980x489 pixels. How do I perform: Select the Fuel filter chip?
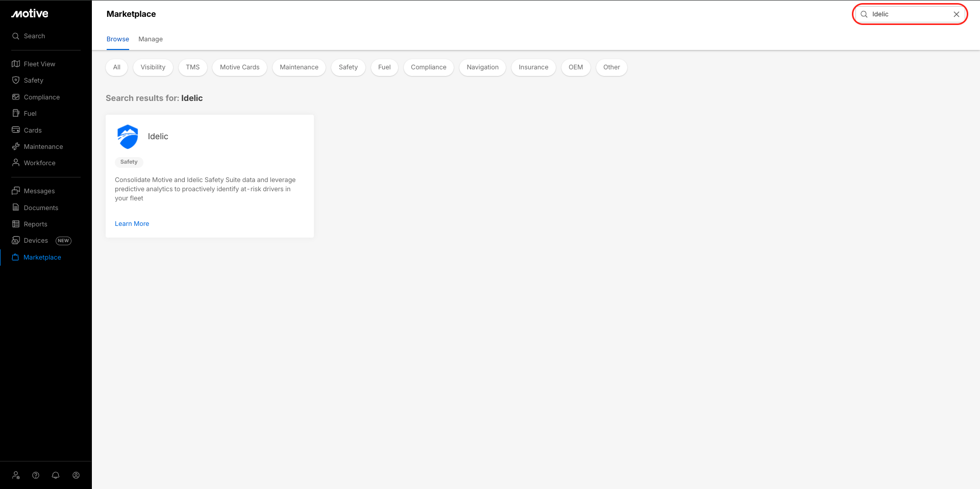(x=384, y=67)
